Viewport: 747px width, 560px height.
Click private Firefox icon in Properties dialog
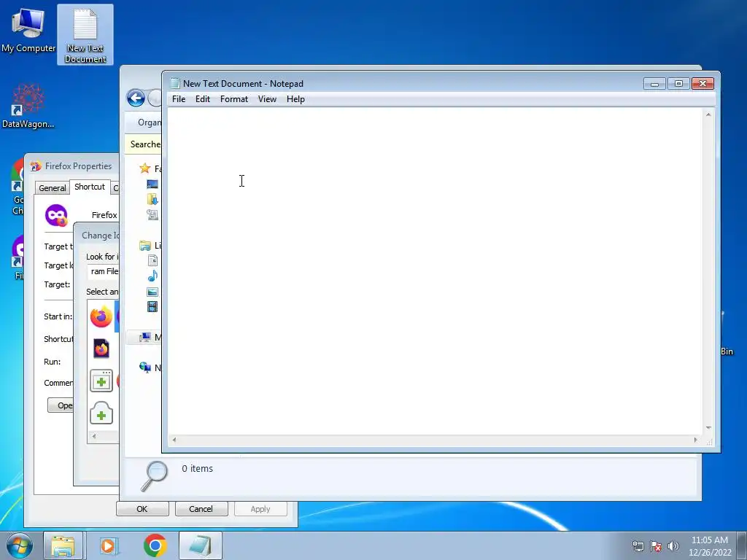(56, 215)
